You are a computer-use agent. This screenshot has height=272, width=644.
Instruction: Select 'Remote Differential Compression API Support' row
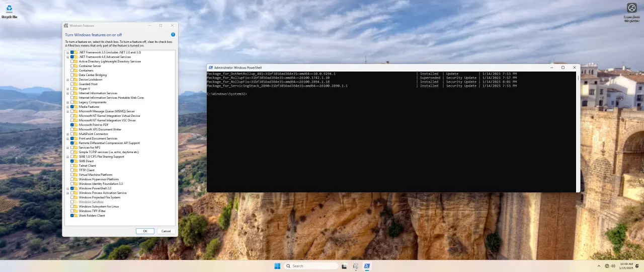point(109,143)
